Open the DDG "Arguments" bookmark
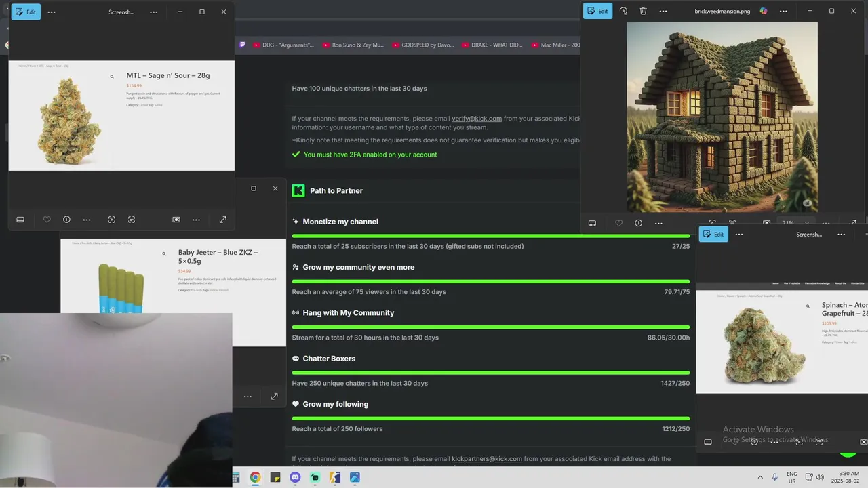 coord(283,45)
